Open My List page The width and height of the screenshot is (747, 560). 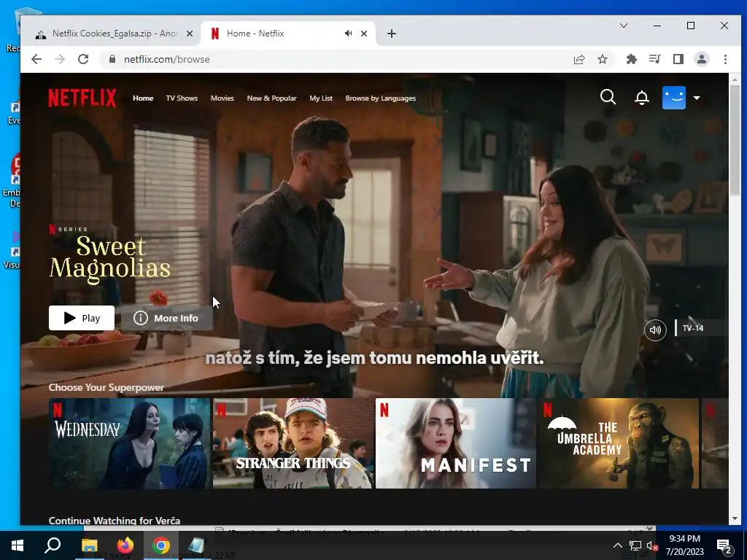pos(321,98)
